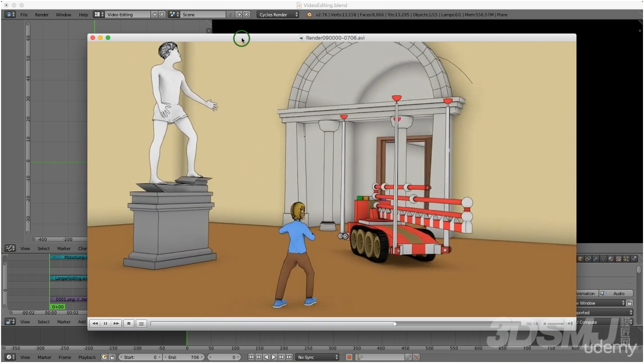Add a new scene with plus icon

coord(239,15)
